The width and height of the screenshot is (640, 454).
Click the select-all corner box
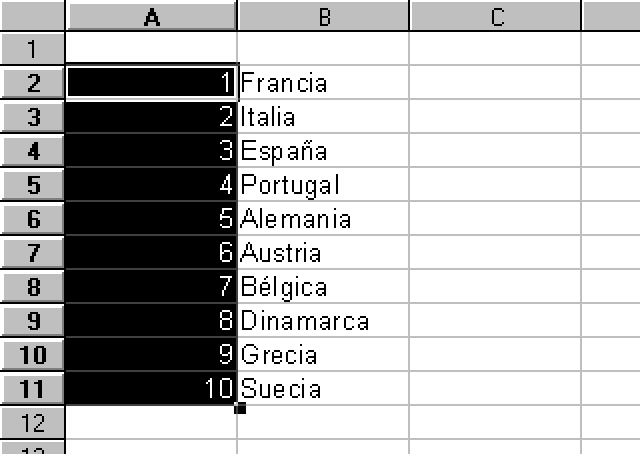click(32, 16)
